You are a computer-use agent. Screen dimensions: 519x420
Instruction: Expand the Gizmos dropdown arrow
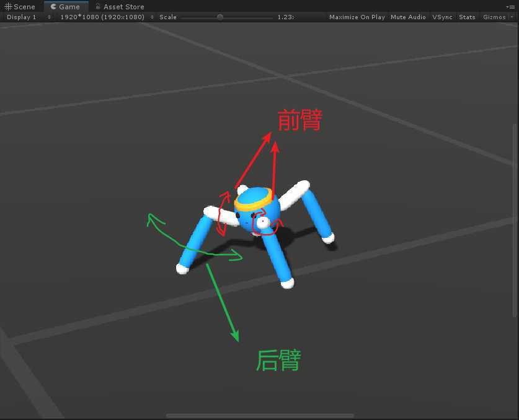(512, 17)
